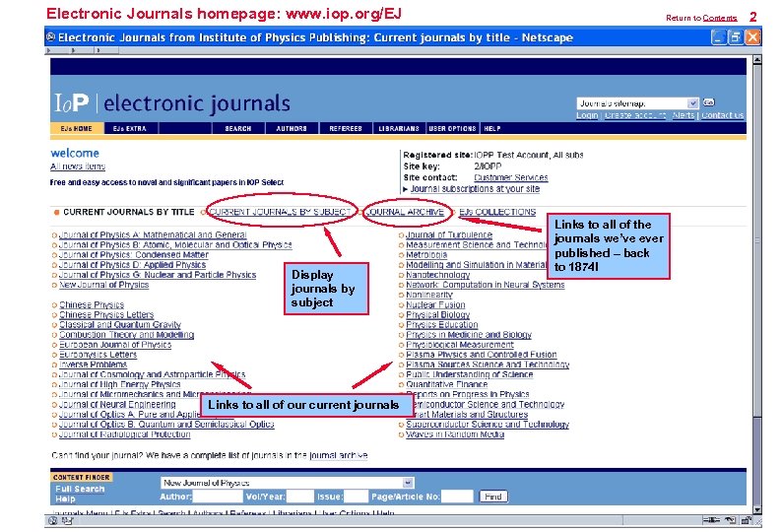Open the Nuclear Fusion link
Screen dimensions: 782x532
click(435, 304)
